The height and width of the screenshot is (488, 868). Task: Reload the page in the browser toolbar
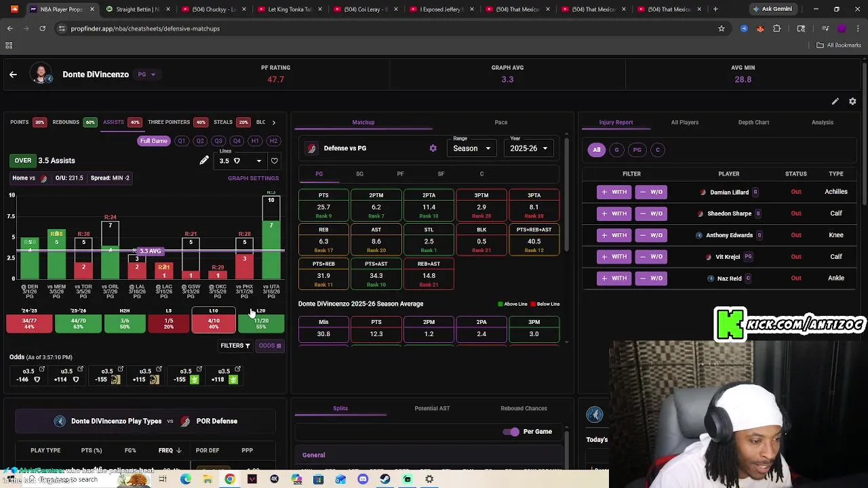[x=42, y=28]
